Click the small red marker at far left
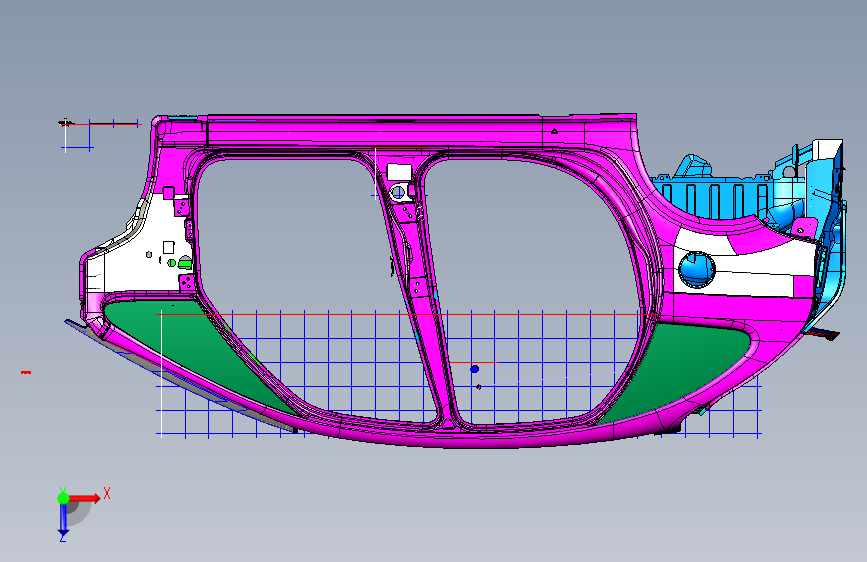Screen dimensions: 867x562 click(x=26, y=372)
